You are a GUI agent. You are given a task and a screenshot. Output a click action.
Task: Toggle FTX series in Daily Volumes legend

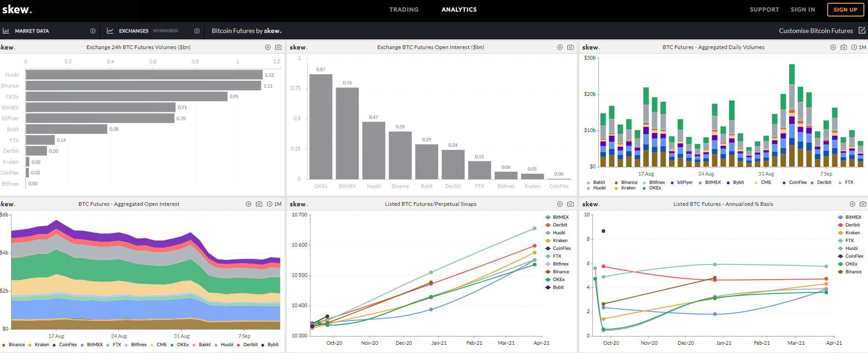coord(846,182)
